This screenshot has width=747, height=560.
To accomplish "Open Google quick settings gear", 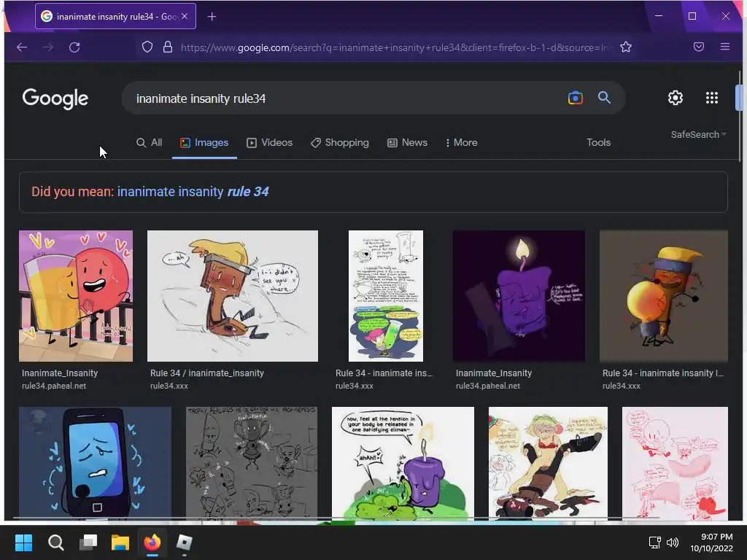I will [675, 98].
